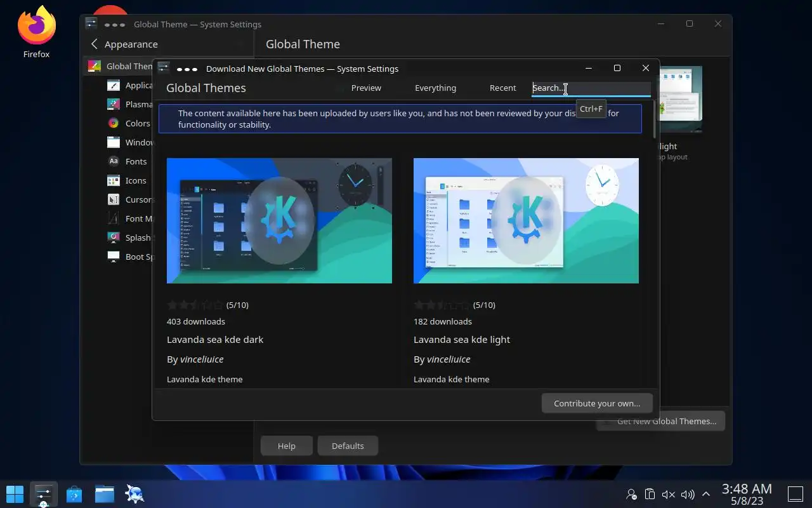Open the start menu launcher in the taskbar
This screenshot has height=508, width=812.
pyautogui.click(x=15, y=493)
